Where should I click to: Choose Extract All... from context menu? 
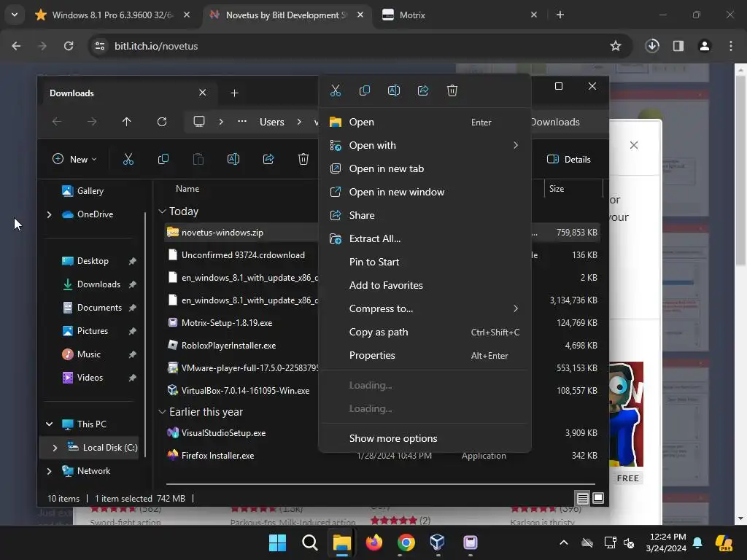coord(425,238)
